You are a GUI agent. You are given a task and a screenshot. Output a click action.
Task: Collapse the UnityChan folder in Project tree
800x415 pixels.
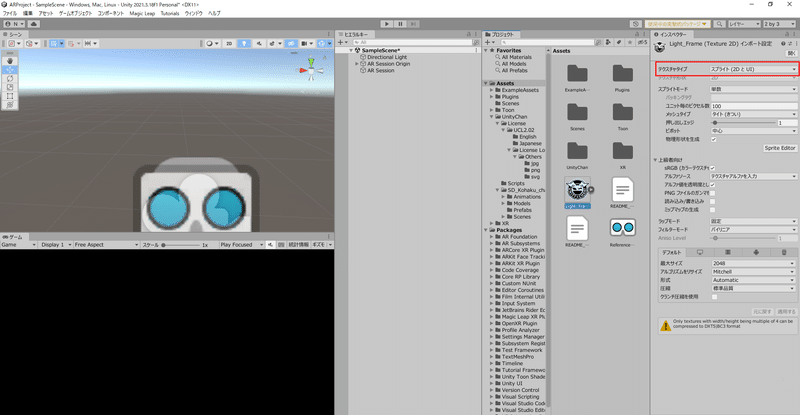(x=492, y=116)
